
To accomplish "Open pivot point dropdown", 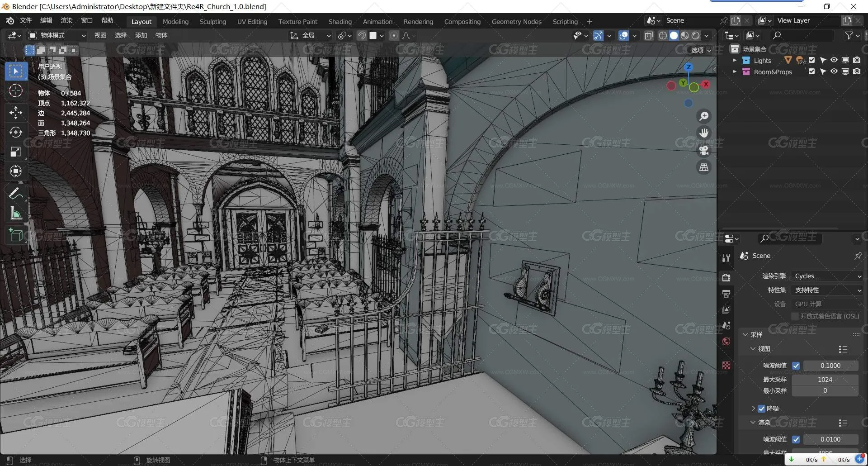I will 345,35.
